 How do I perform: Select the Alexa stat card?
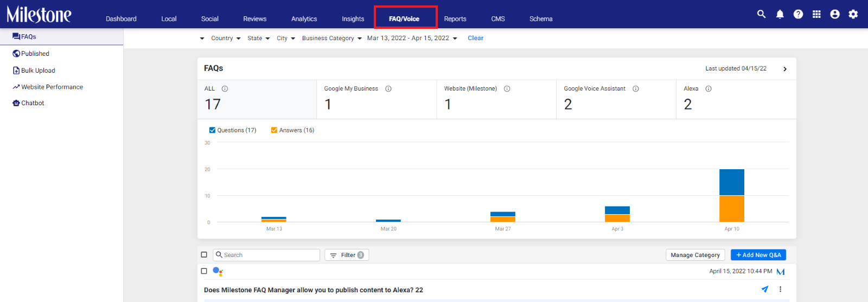click(x=736, y=100)
